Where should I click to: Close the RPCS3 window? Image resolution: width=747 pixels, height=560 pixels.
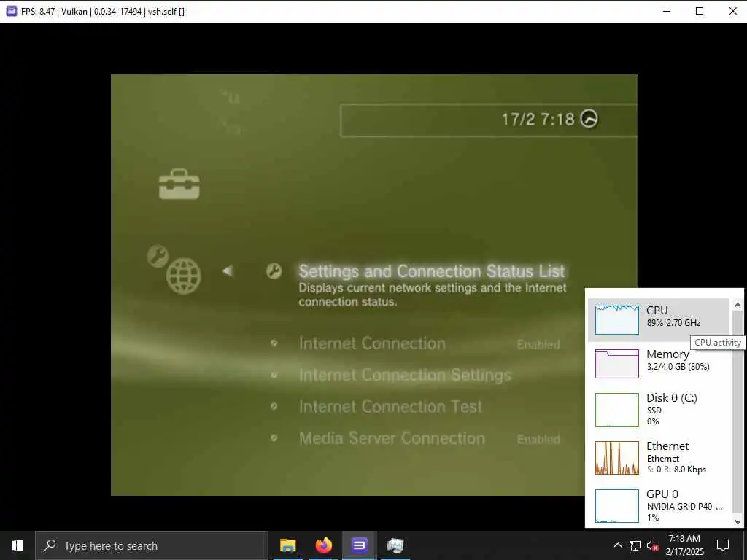(732, 11)
